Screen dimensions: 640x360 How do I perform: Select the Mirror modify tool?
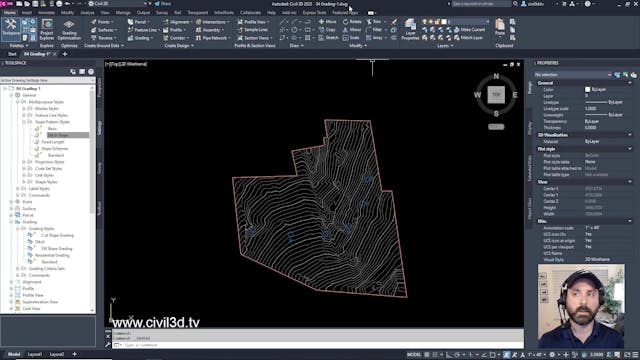(352, 30)
